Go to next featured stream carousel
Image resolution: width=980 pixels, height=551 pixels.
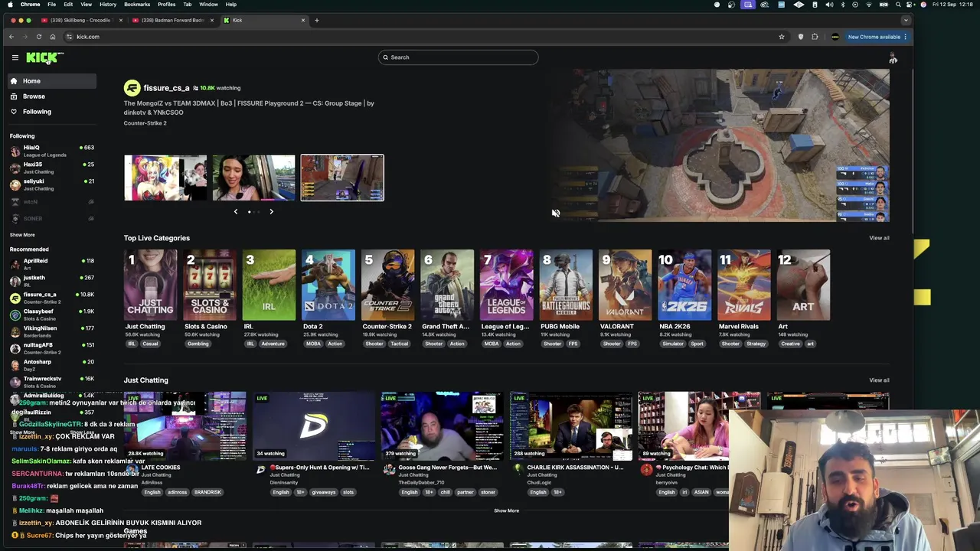pyautogui.click(x=271, y=212)
